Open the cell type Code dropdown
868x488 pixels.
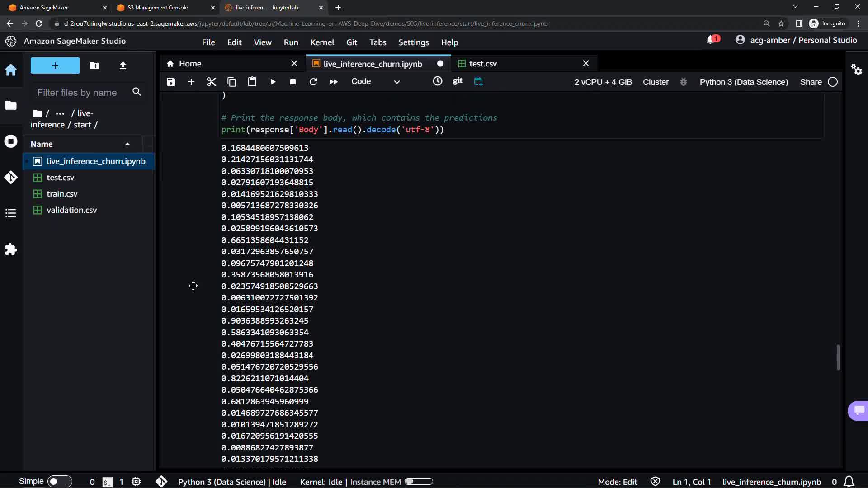[x=375, y=82]
